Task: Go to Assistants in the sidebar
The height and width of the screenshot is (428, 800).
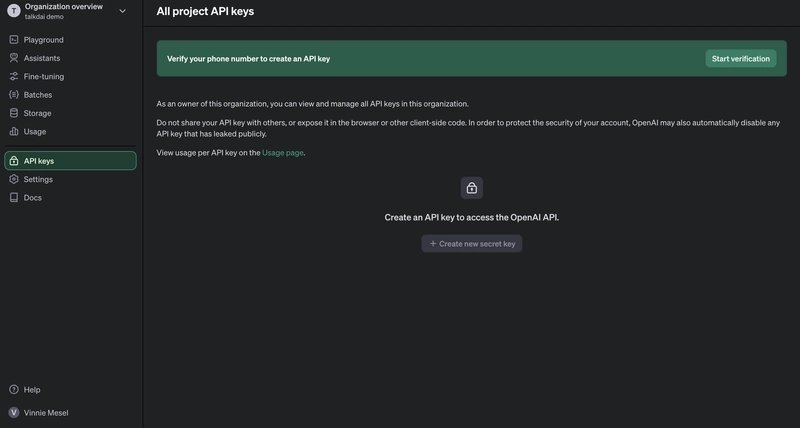Action: pos(42,58)
